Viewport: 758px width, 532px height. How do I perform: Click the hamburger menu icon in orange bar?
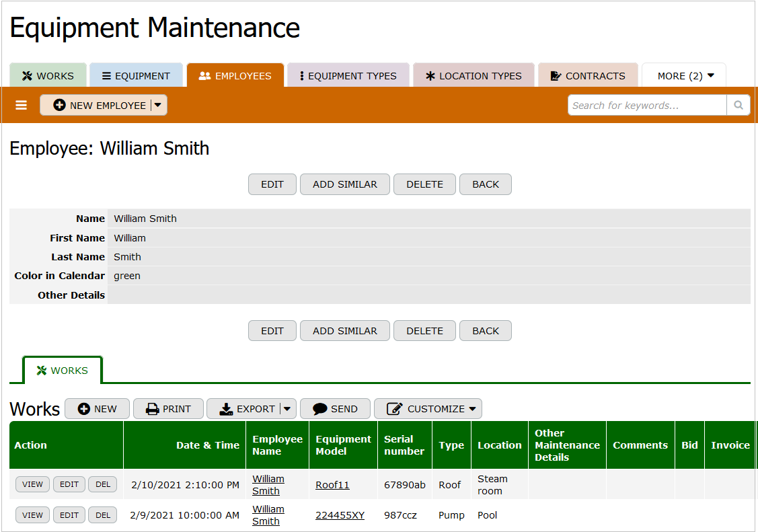click(x=22, y=106)
